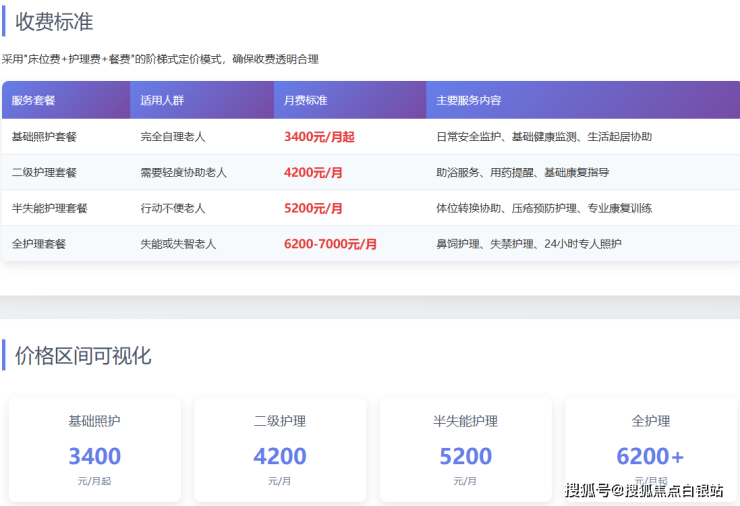
Task: Select the 半失能护理 5200 price card
Action: coord(466,449)
